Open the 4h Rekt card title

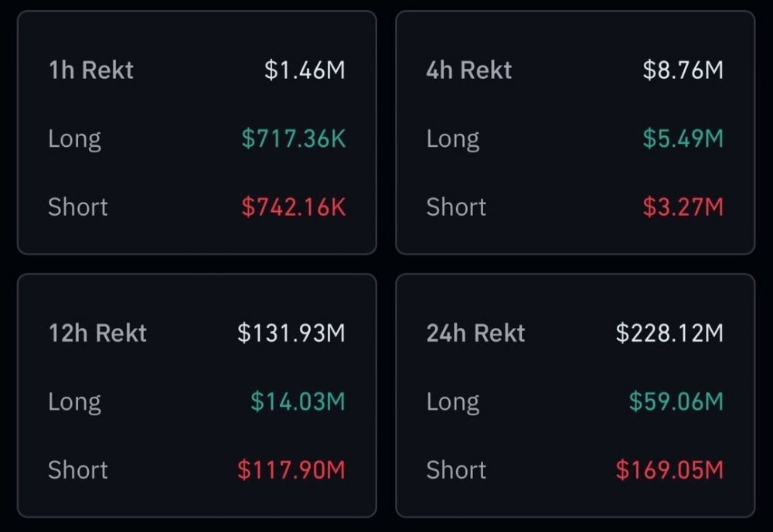point(468,70)
